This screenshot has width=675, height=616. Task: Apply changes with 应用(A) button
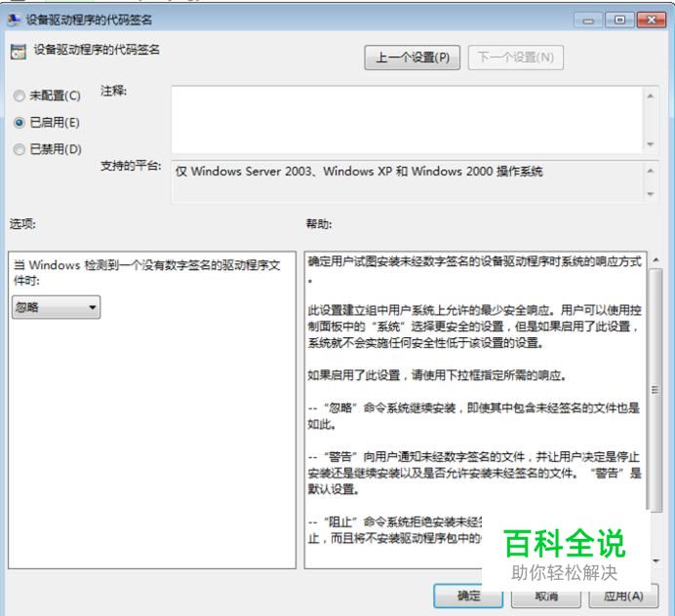623,596
